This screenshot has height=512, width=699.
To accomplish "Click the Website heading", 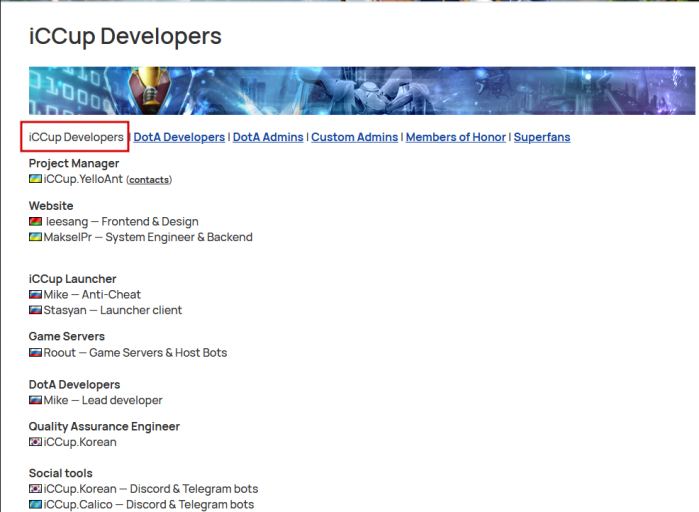I will [51, 206].
